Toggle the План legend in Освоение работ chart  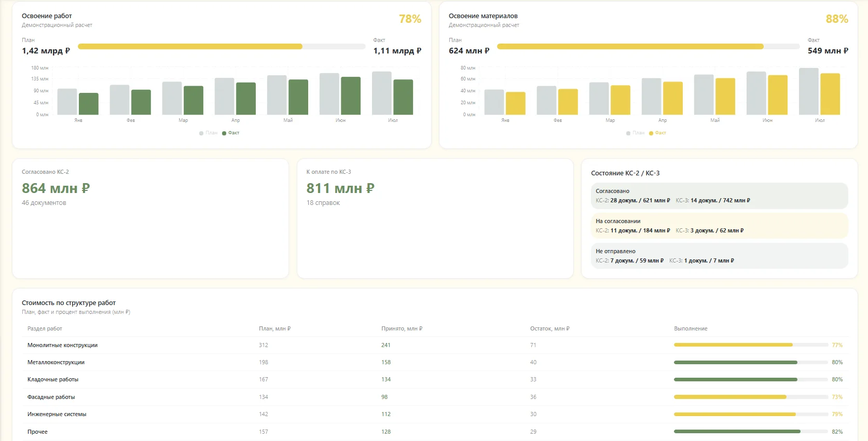pos(209,133)
